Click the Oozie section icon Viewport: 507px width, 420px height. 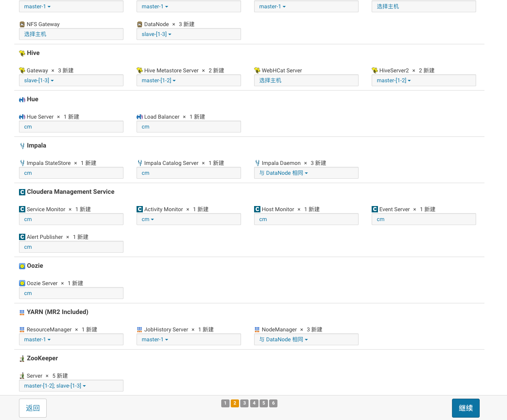pyautogui.click(x=22, y=266)
